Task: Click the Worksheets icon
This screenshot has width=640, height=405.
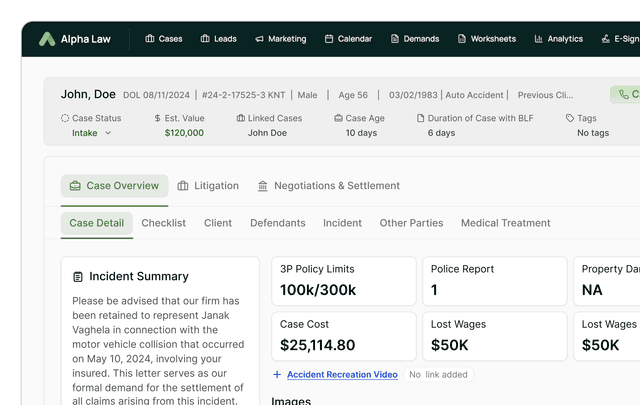Action: click(462, 39)
